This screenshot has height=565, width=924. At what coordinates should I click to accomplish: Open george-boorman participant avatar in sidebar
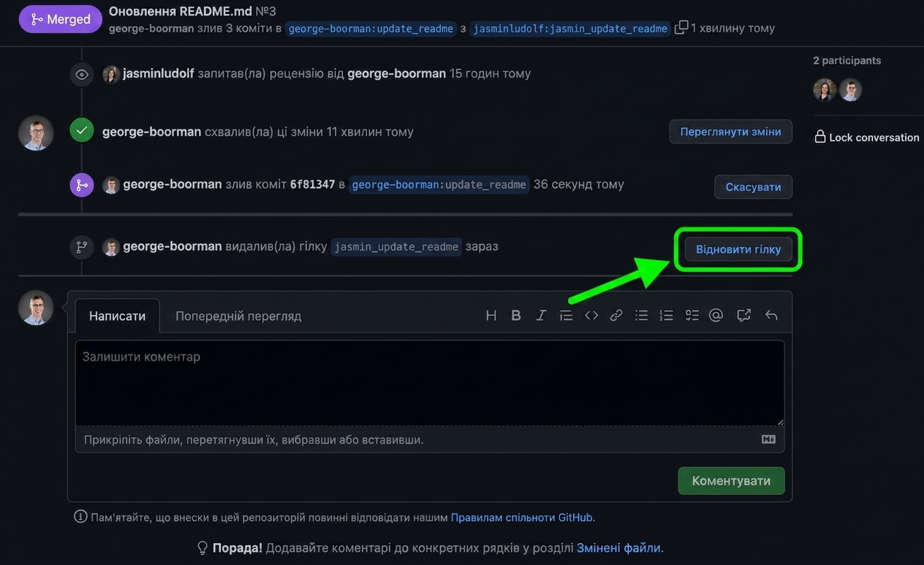851,90
